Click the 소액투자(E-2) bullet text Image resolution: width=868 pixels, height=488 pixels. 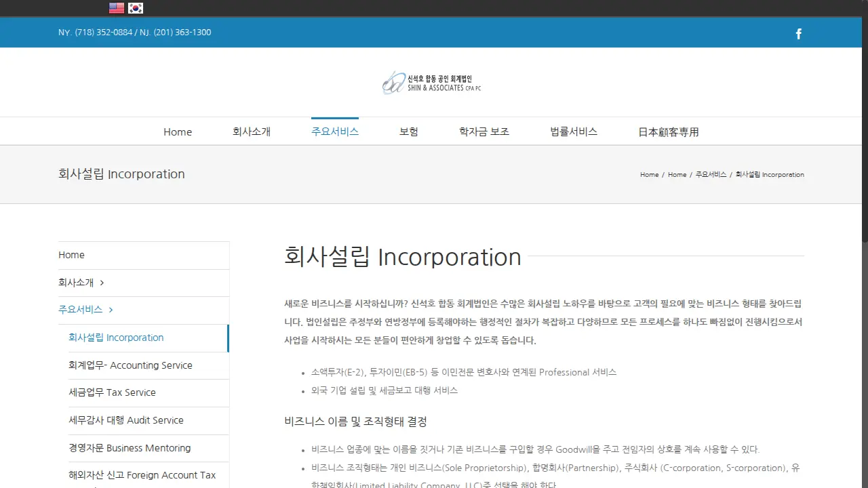click(x=464, y=372)
